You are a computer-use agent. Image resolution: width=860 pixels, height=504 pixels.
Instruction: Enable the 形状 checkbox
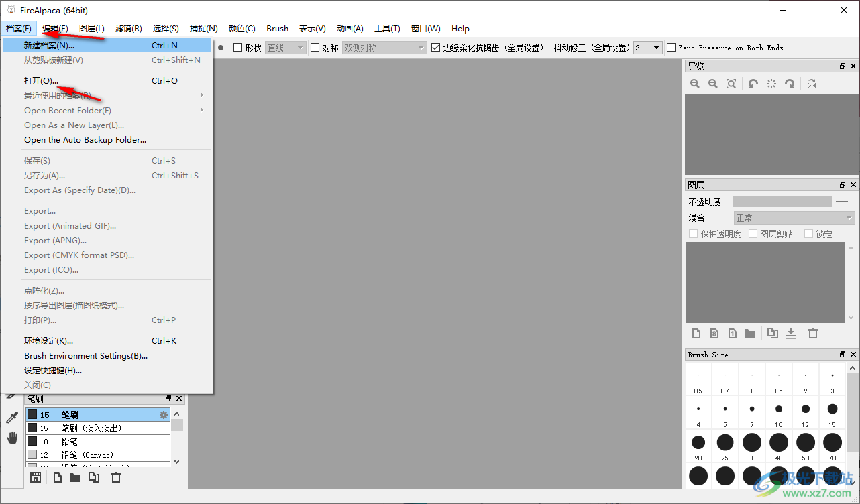[237, 48]
